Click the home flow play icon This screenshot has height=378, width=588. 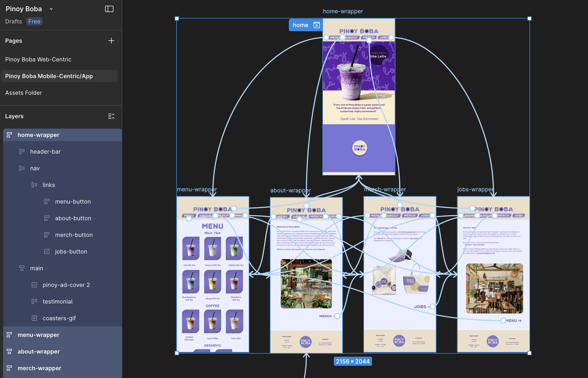point(316,25)
